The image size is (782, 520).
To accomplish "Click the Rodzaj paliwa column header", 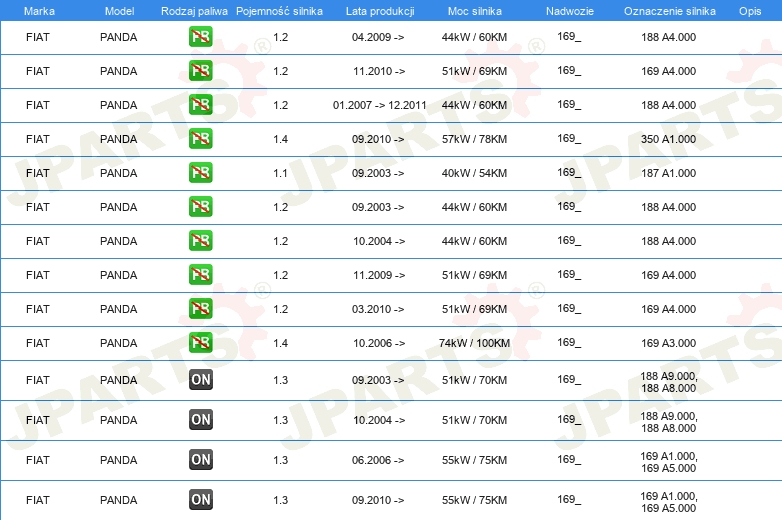I will [x=194, y=11].
